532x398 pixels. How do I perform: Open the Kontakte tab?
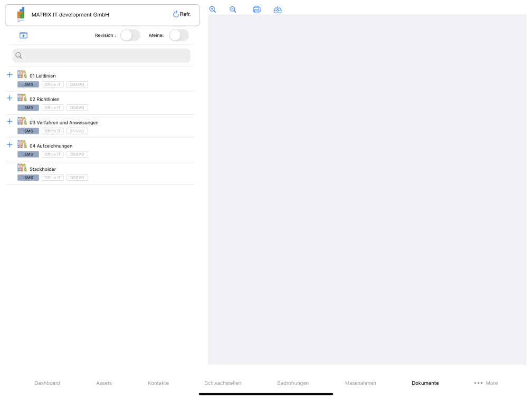158,383
